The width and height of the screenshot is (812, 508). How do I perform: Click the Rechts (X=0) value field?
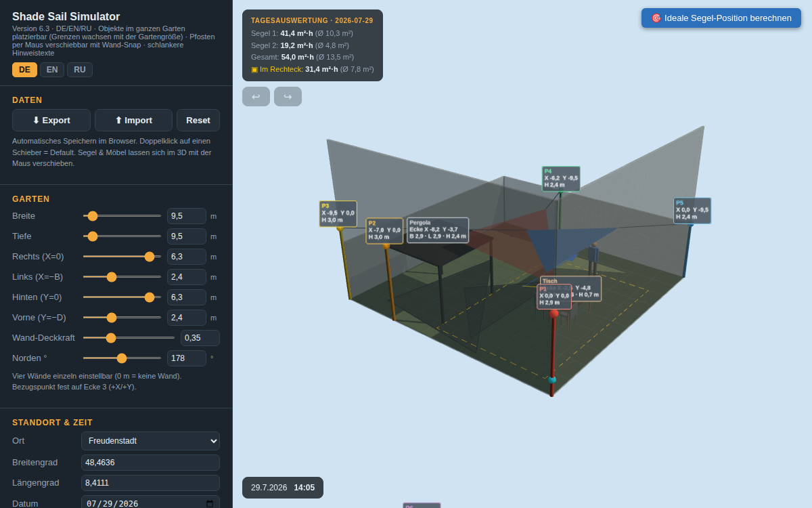(187, 257)
